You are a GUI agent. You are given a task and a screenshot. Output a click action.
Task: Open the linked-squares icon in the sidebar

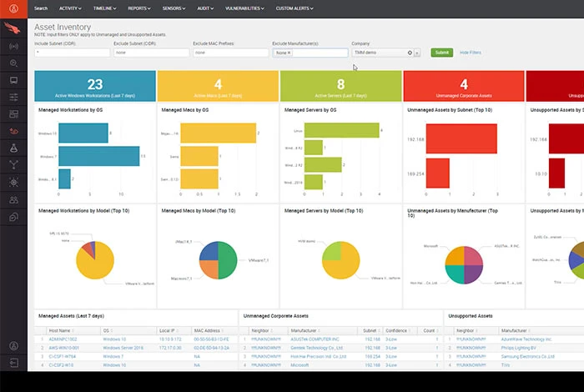(x=13, y=217)
